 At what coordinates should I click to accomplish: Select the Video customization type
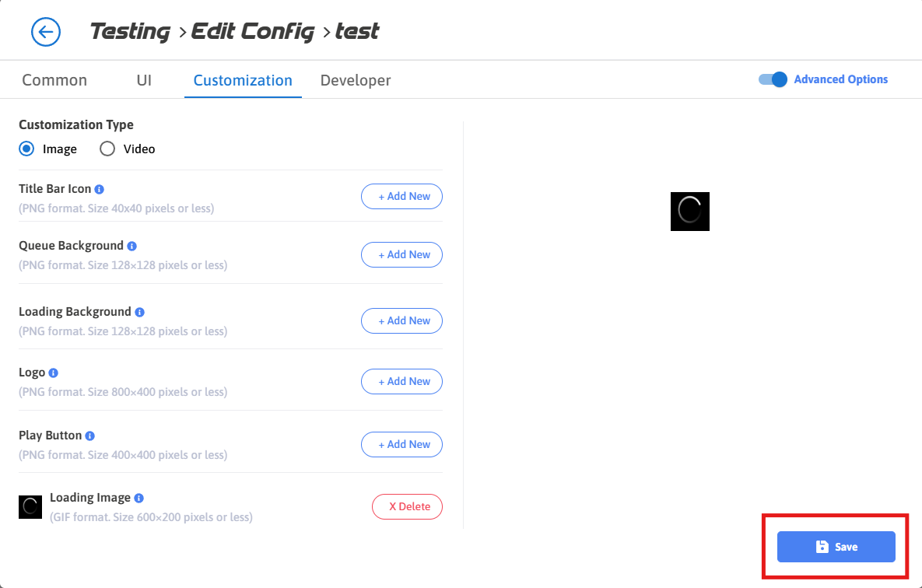(x=107, y=149)
